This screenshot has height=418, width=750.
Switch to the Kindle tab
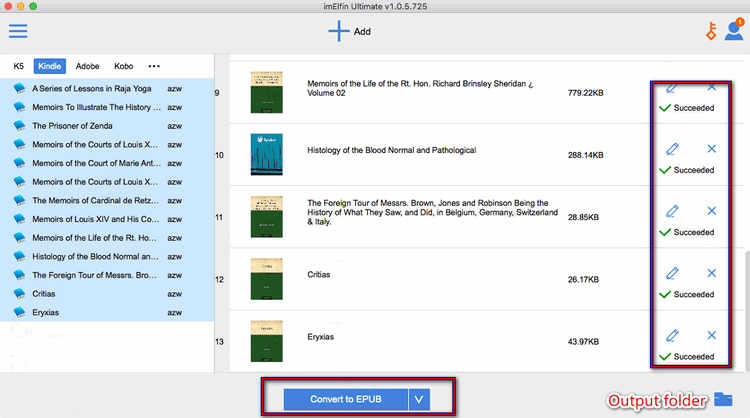pos(50,66)
